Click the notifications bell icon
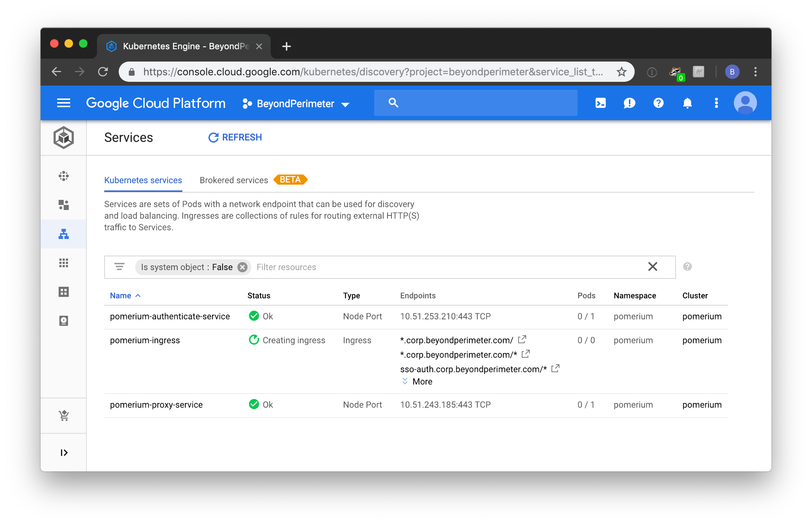812x525 pixels. pos(687,103)
